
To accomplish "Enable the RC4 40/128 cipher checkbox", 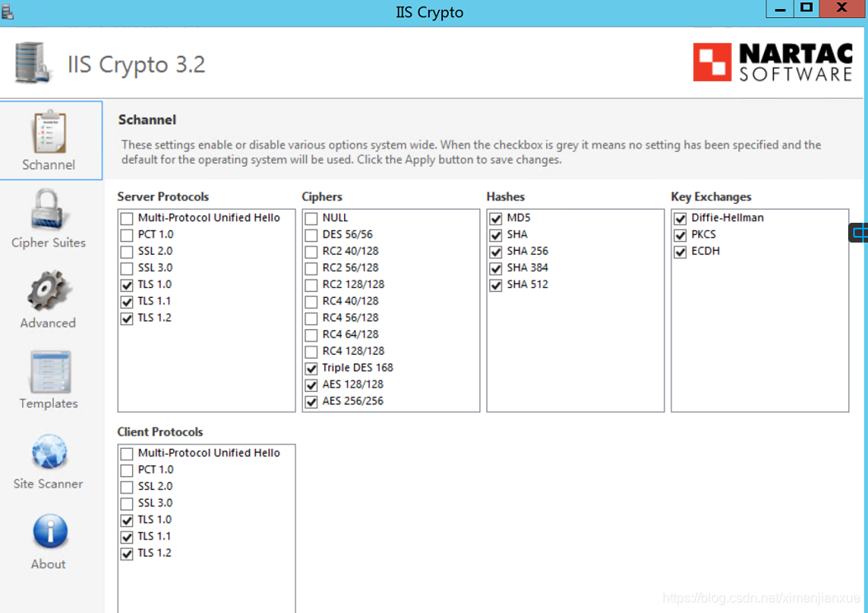I will [311, 301].
